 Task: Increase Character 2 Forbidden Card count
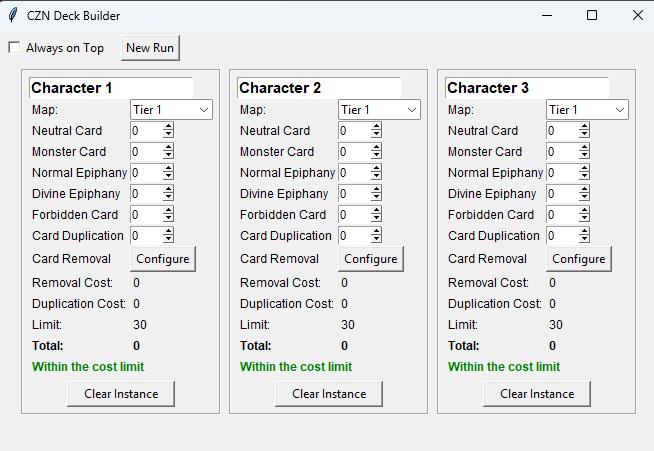[x=376, y=210]
